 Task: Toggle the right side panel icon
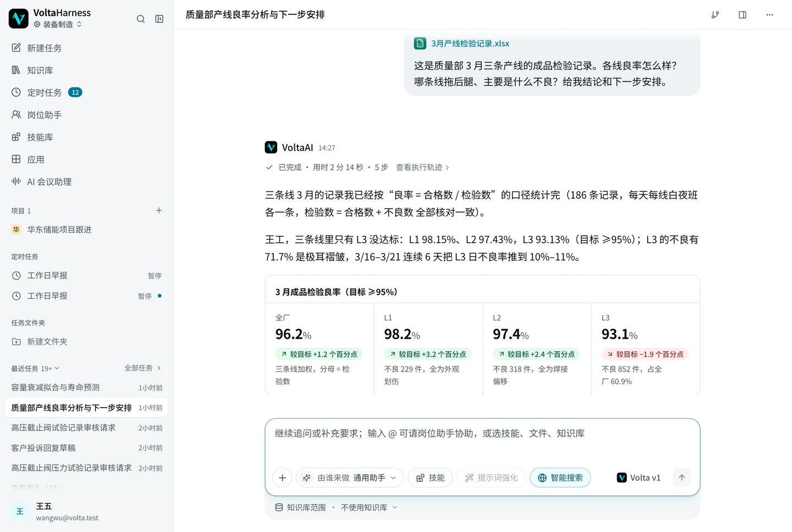click(x=743, y=15)
